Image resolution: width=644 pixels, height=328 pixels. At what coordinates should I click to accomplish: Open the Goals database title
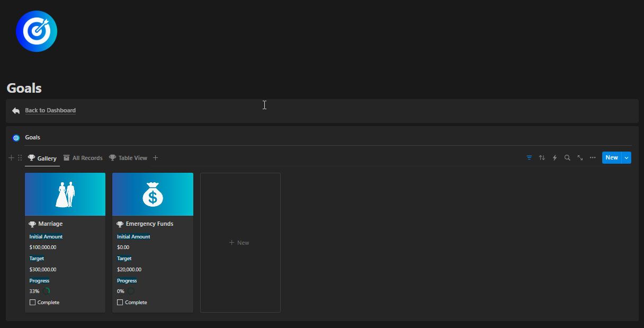(32, 137)
